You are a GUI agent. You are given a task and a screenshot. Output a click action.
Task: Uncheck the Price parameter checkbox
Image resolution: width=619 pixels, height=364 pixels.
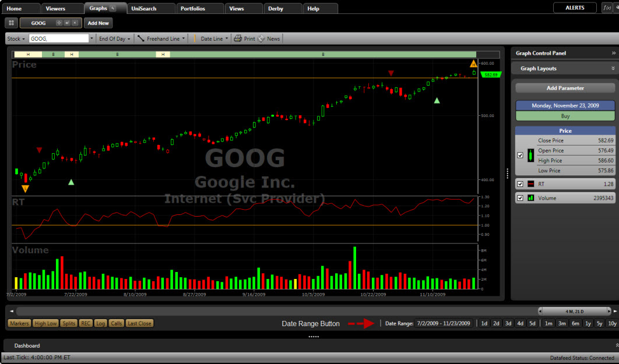point(520,156)
